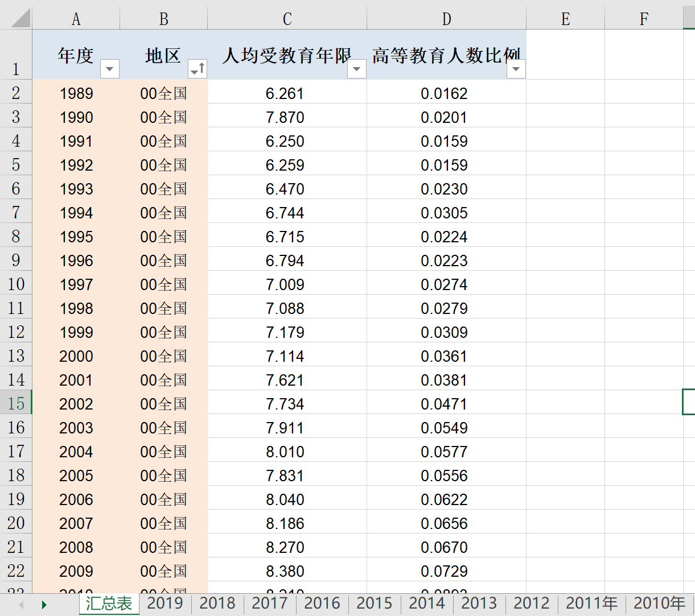The image size is (695, 616).
Task: Select the cell with year 1990
Action: coord(76,117)
